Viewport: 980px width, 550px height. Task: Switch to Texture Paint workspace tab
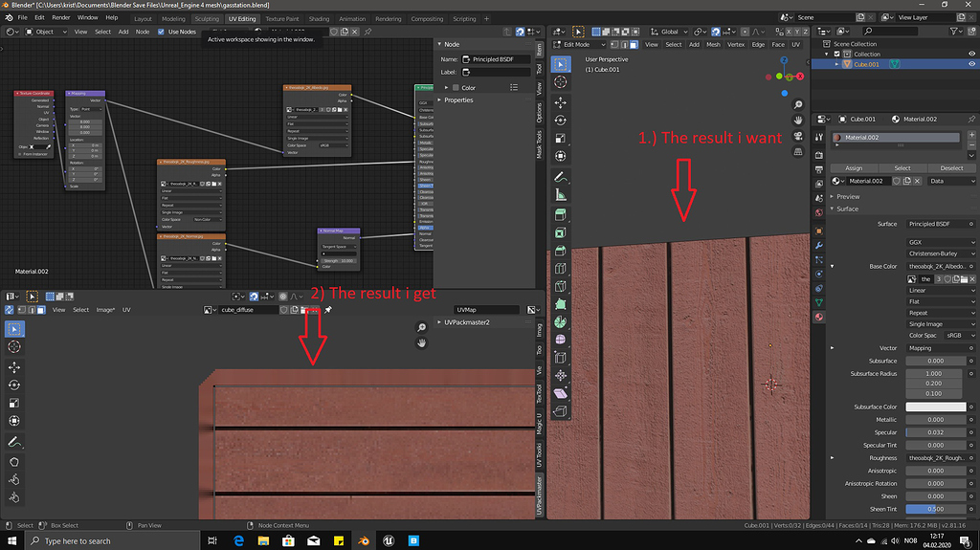[282, 19]
